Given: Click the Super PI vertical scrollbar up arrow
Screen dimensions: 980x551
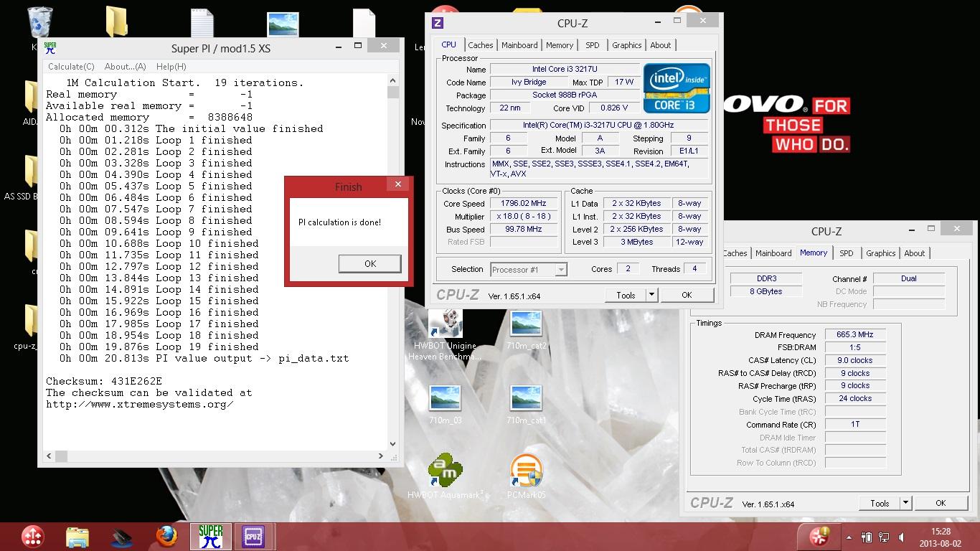Looking at the screenshot, I should (x=392, y=80).
